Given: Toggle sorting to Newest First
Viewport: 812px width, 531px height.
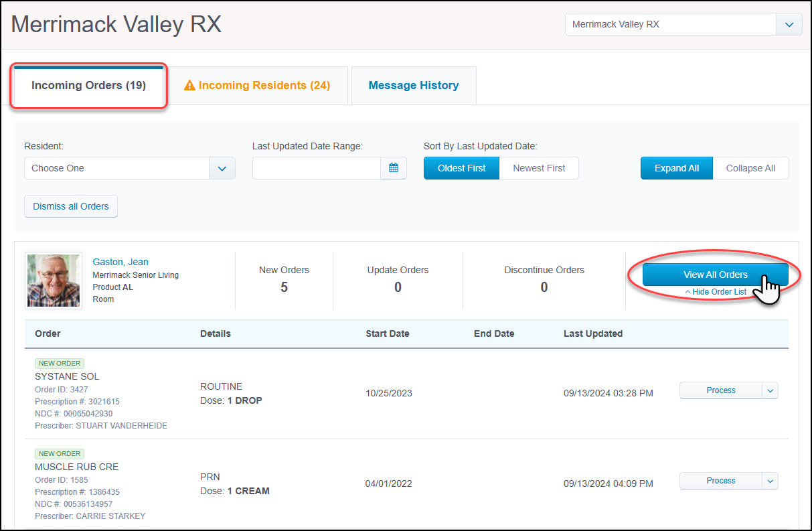Looking at the screenshot, I should click(540, 168).
